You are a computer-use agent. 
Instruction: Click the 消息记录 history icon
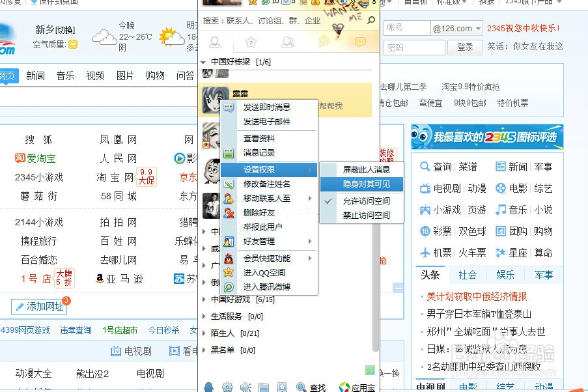coord(229,152)
